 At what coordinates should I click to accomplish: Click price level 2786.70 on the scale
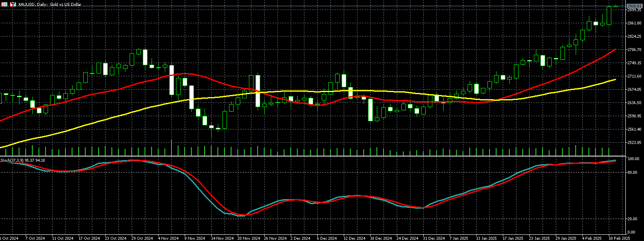634,50
